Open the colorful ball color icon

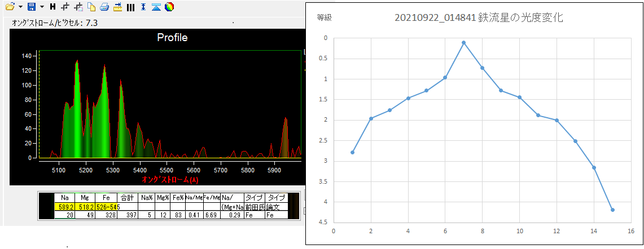click(x=169, y=7)
